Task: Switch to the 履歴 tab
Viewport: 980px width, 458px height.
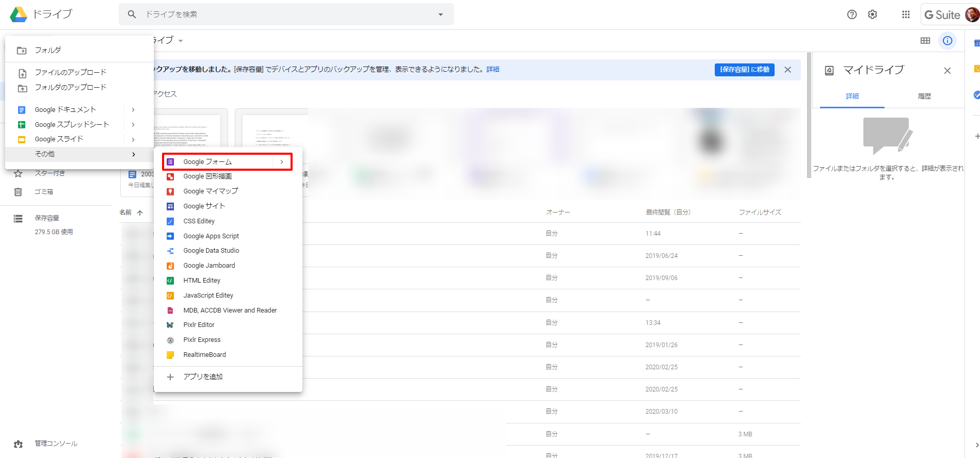Action: coord(924,96)
